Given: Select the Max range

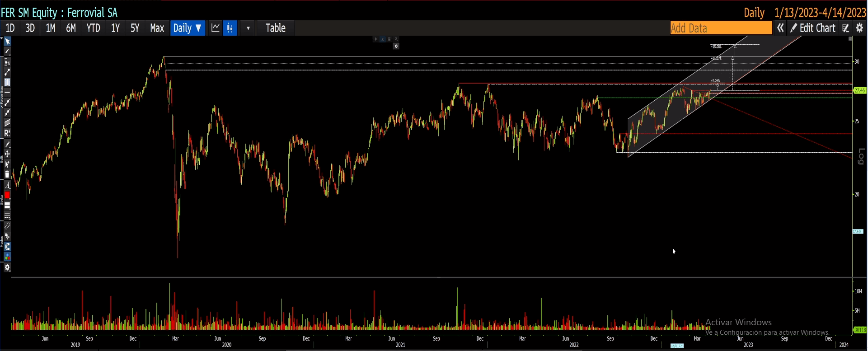Looking at the screenshot, I should pyautogui.click(x=157, y=28).
